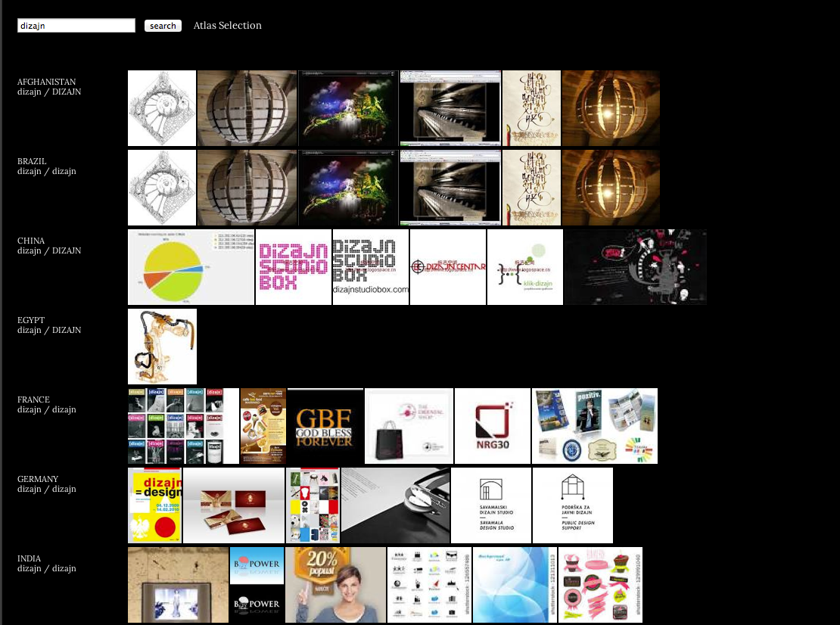Open India blue abstract background thumbnail

tap(515, 585)
